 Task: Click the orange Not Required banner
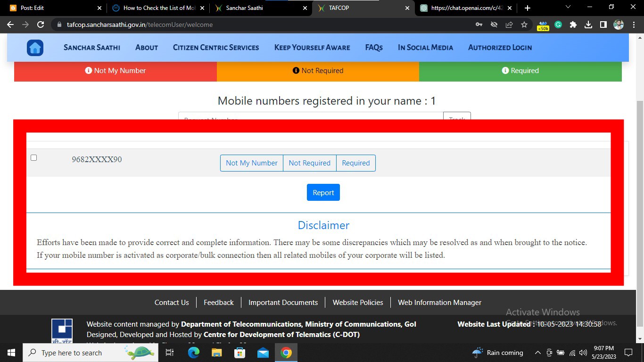click(318, 71)
